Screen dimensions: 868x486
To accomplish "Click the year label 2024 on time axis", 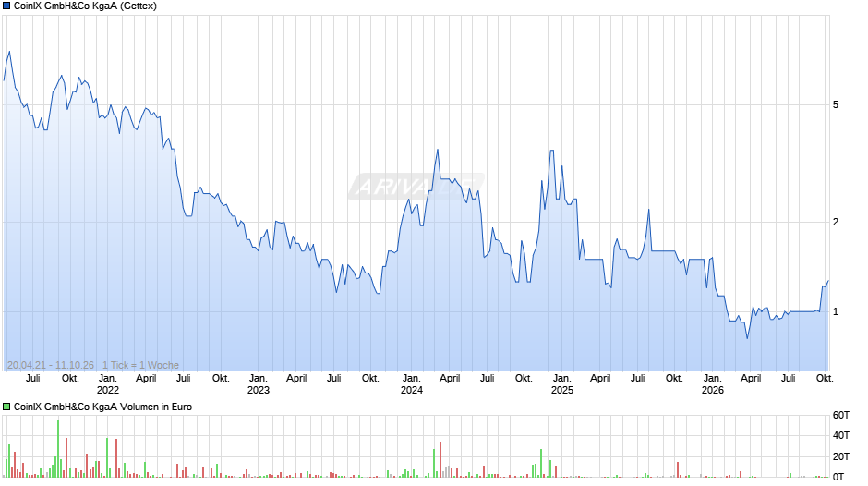I will [411, 390].
